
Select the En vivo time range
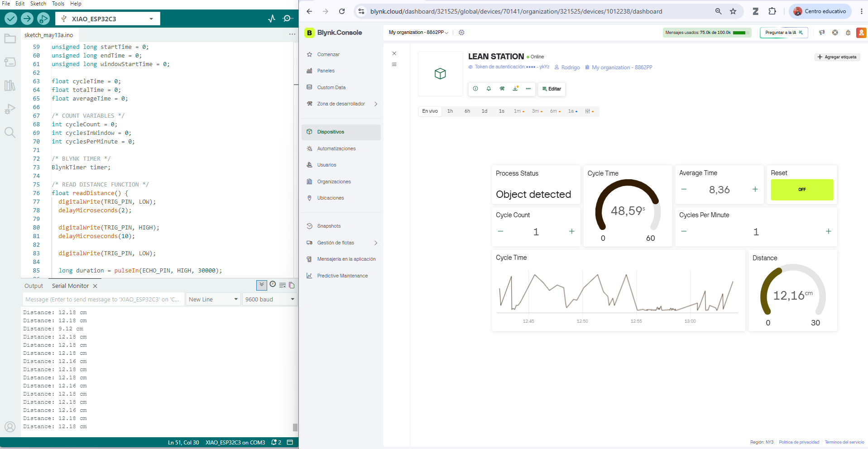(x=430, y=111)
